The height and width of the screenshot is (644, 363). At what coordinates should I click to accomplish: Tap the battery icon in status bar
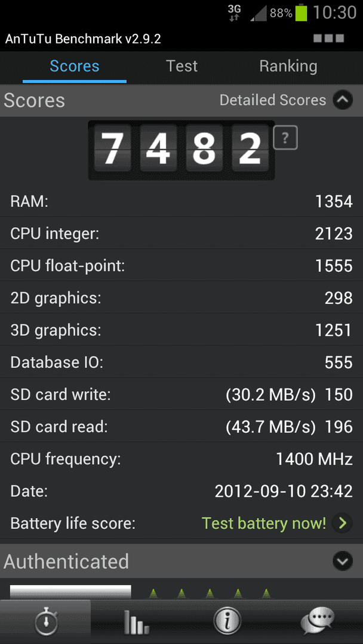[301, 13]
